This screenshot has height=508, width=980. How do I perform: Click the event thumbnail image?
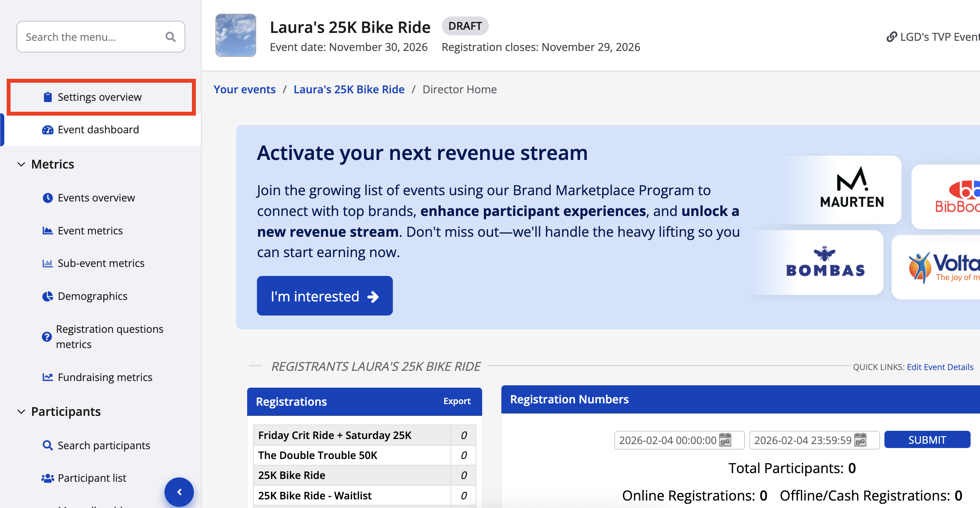click(x=235, y=35)
